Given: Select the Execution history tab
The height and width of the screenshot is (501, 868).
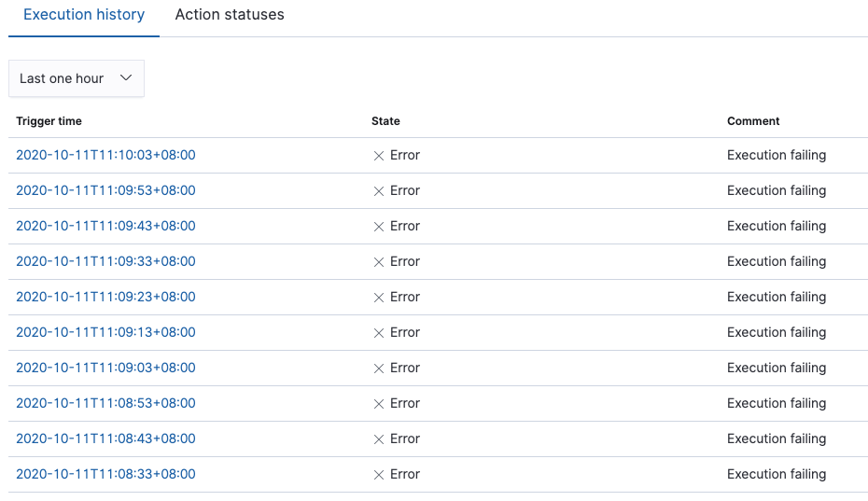Looking at the screenshot, I should point(84,15).
